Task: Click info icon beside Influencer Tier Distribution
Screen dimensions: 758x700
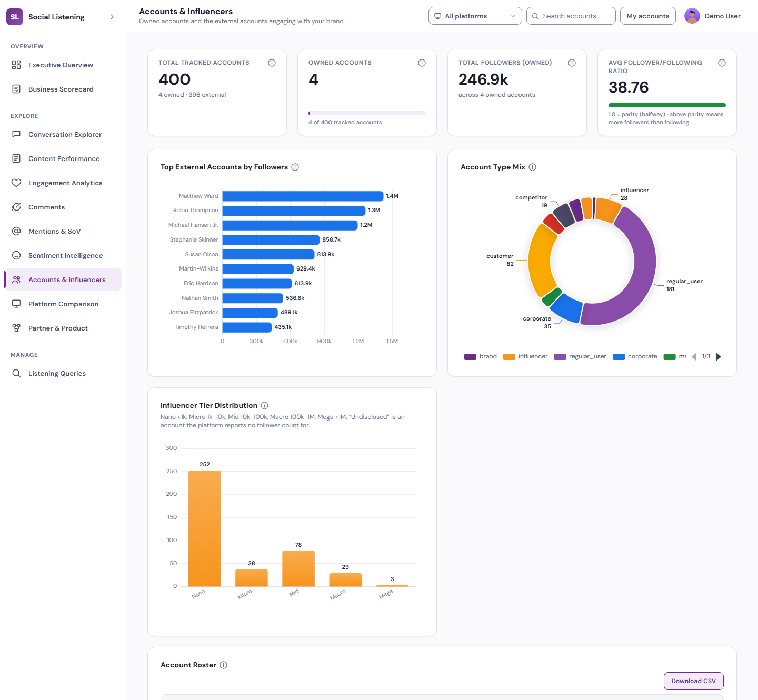Action: tap(264, 405)
